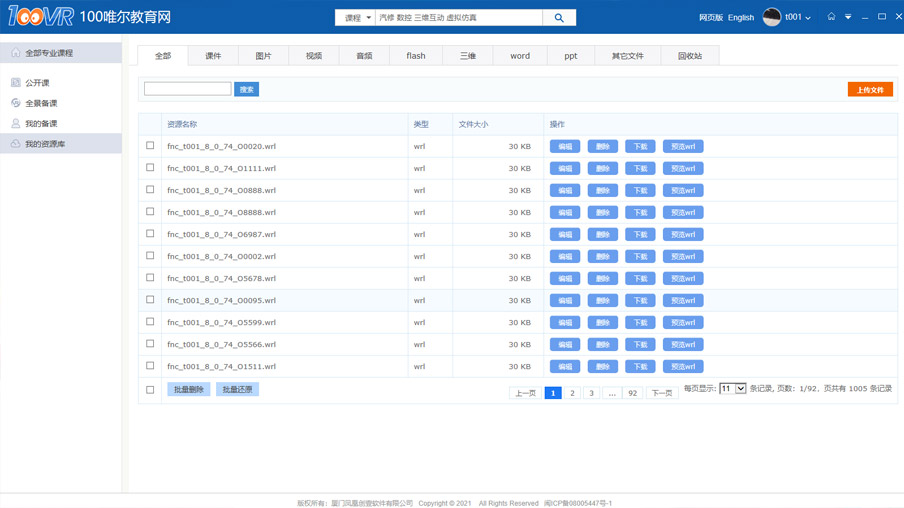Image resolution: width=904 pixels, height=508 pixels.
Task: Click the resource name search input field
Action: click(x=187, y=89)
